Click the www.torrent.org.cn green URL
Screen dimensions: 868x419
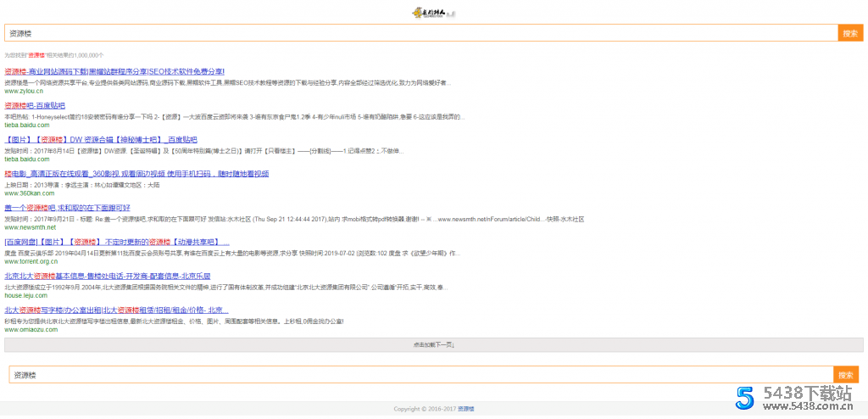point(31,261)
